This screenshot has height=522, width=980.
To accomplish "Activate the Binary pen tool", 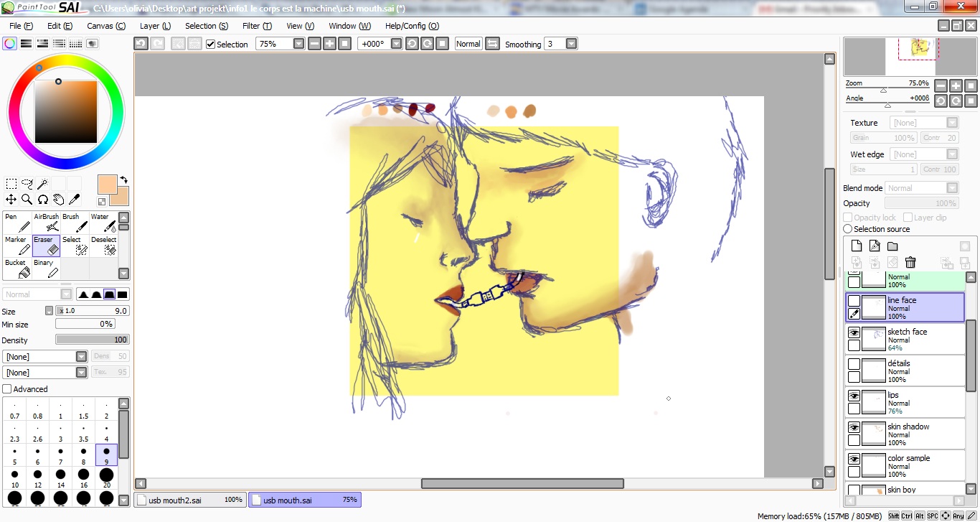I will (47, 269).
